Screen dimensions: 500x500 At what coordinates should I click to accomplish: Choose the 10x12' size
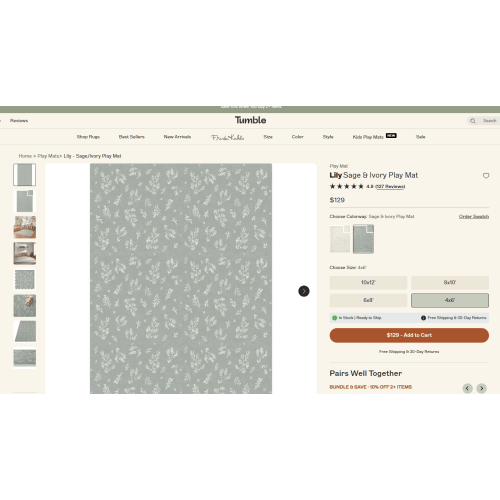click(368, 282)
